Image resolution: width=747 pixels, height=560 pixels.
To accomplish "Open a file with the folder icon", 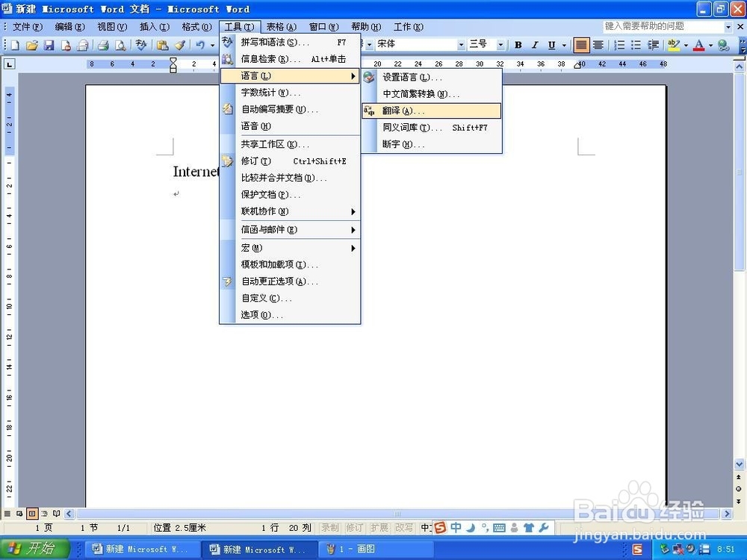I will pos(32,46).
